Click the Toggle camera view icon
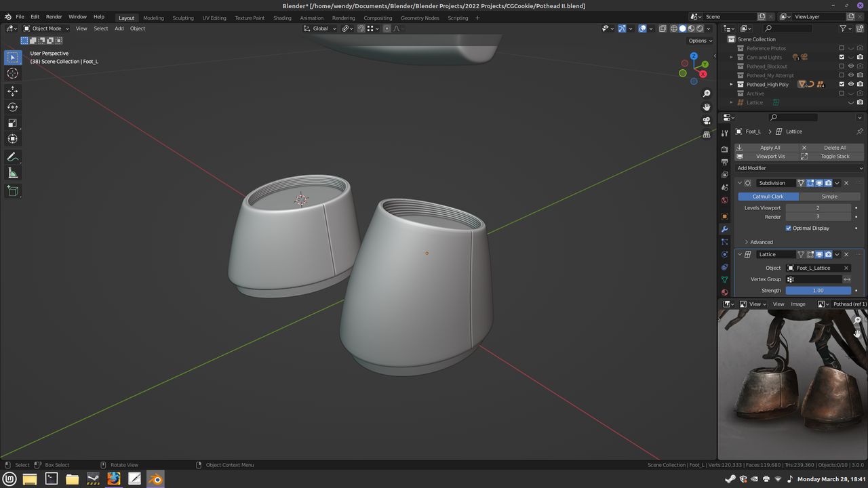This screenshot has width=868, height=488. pos(707,121)
